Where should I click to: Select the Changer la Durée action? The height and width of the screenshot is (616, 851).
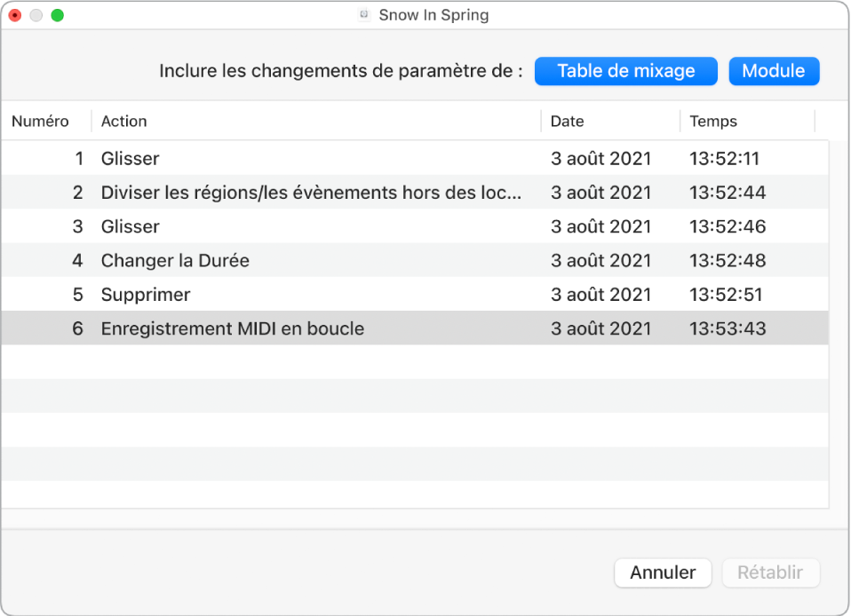pyautogui.click(x=174, y=260)
